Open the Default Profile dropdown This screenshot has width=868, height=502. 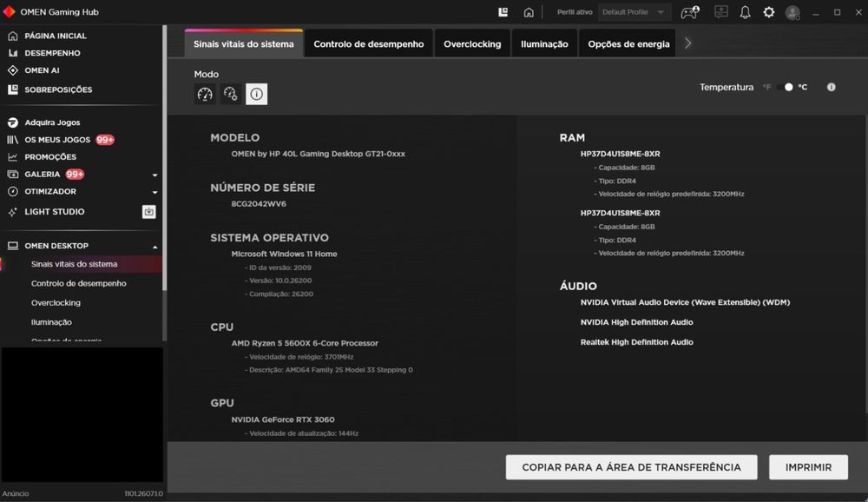point(634,12)
